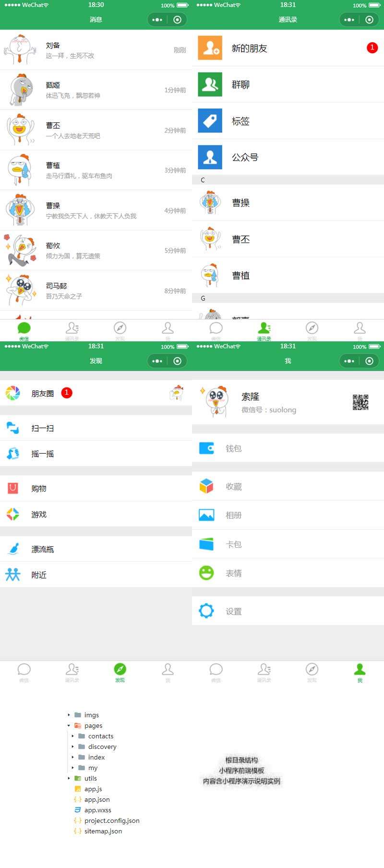
Task: Tap the red badge beside 朋友圈
Action: pyautogui.click(x=67, y=393)
